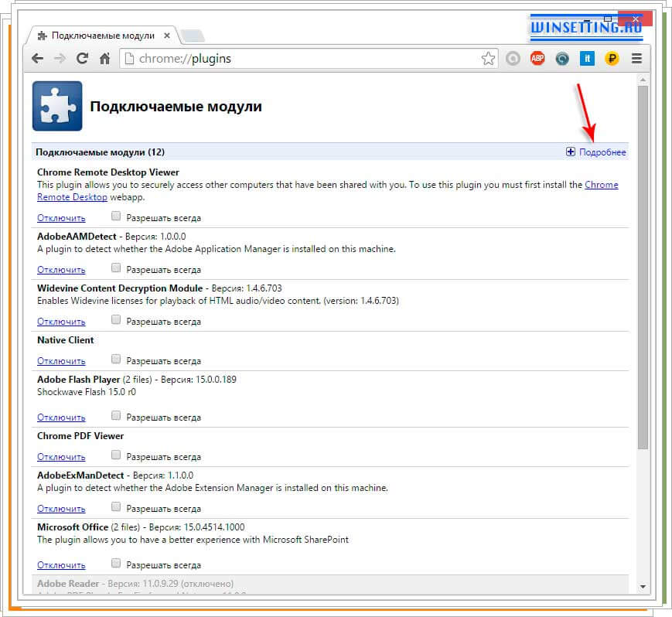Open the Chrome hamburger menu
The height and width of the screenshot is (617, 672).
[x=636, y=58]
